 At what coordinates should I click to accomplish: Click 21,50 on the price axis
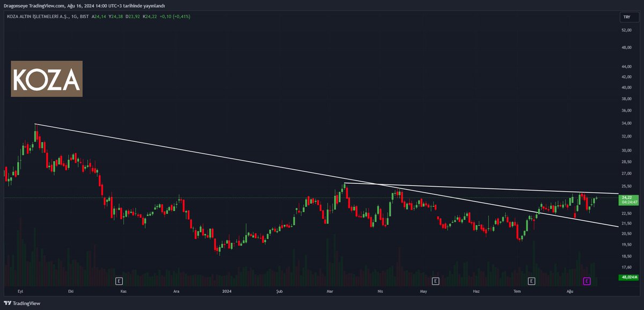click(x=626, y=223)
